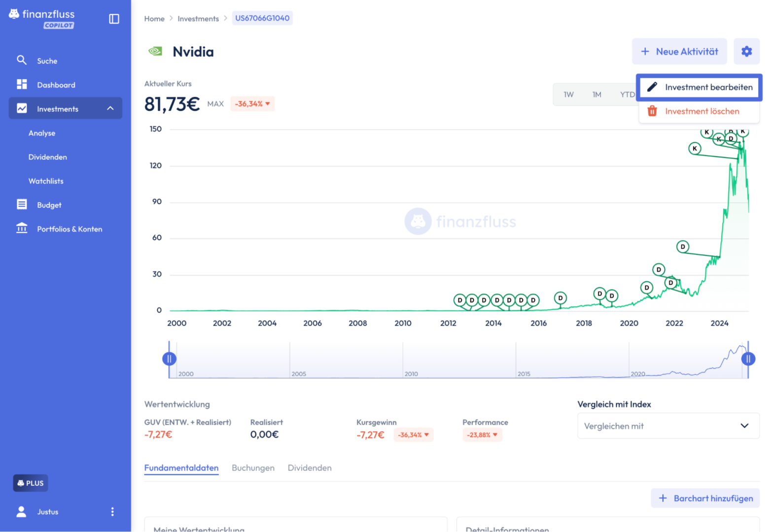Open the Vergleichen mit dropdown

coord(668,426)
